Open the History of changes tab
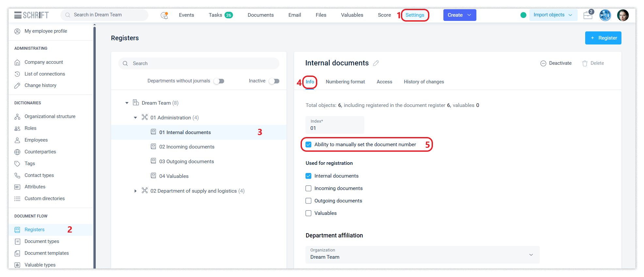Viewport: 644px width, 277px height. [x=423, y=82]
